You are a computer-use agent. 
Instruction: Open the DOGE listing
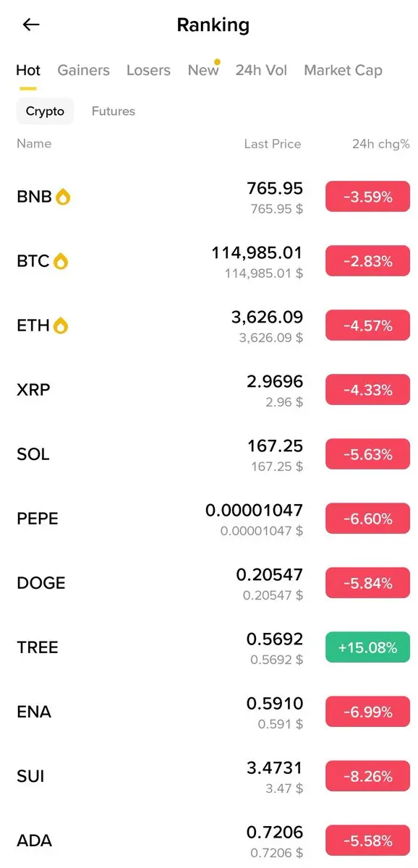[209, 583]
